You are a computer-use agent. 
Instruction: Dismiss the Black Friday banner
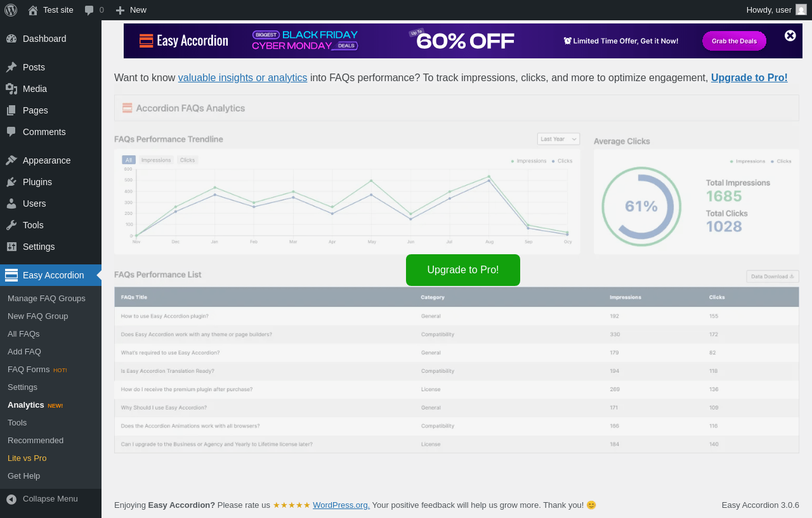pos(790,36)
